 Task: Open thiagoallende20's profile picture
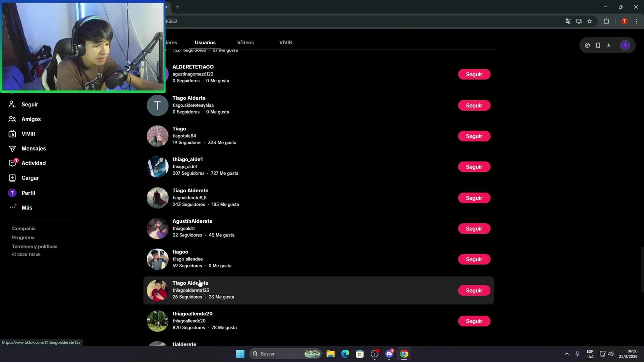[157, 321]
